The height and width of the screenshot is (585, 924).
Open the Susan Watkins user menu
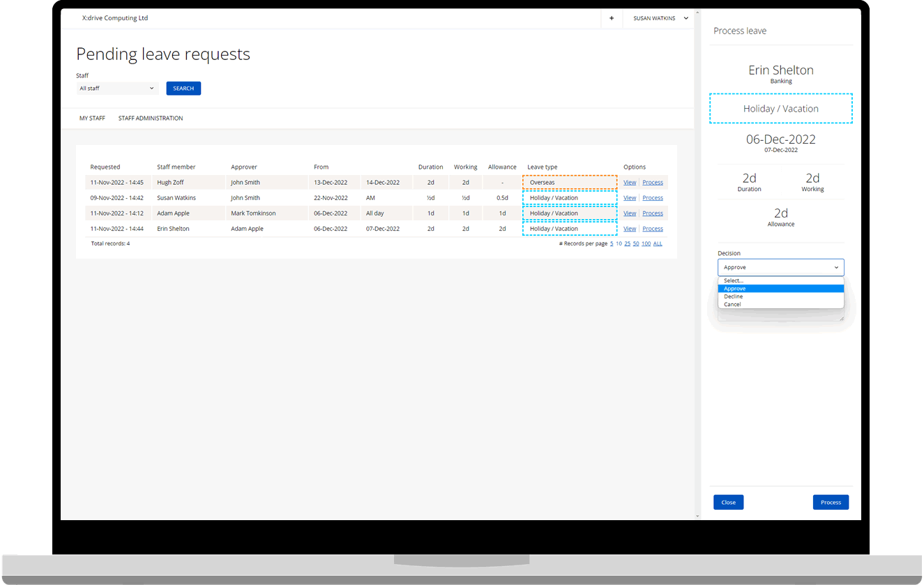(660, 18)
